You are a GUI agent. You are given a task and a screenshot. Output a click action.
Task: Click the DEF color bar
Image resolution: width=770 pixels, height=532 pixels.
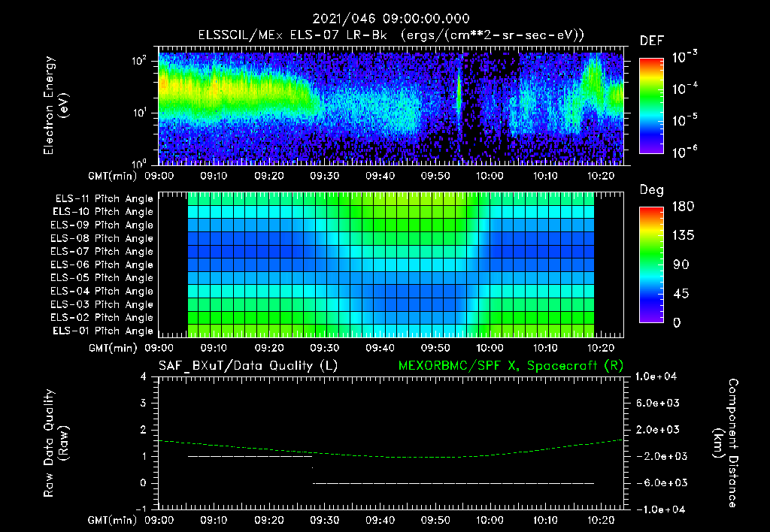(651, 105)
